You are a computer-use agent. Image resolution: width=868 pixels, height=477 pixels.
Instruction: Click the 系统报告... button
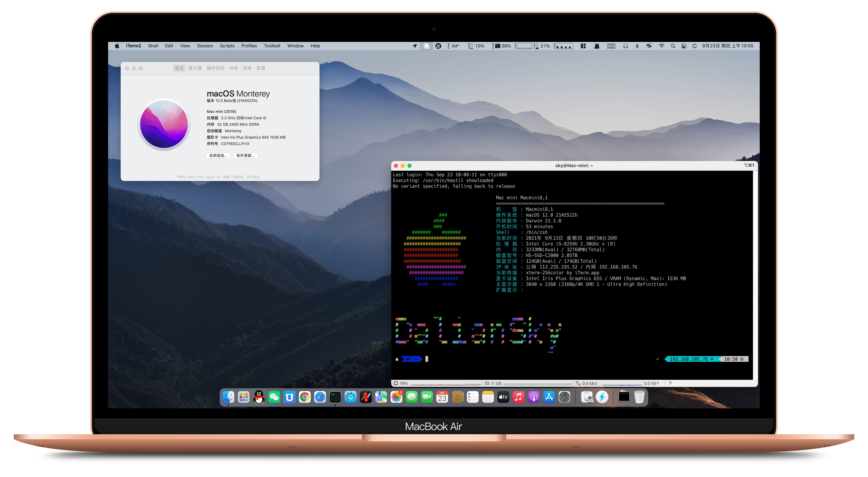pos(218,156)
